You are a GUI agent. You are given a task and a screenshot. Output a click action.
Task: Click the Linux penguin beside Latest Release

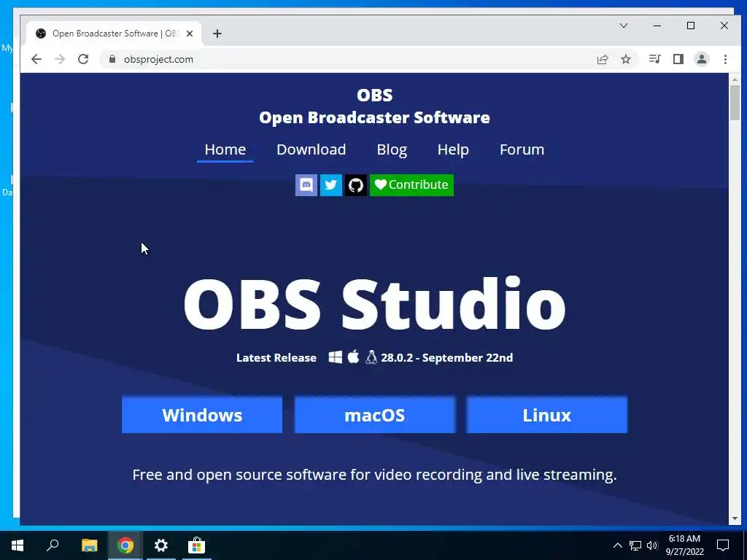[x=371, y=357]
